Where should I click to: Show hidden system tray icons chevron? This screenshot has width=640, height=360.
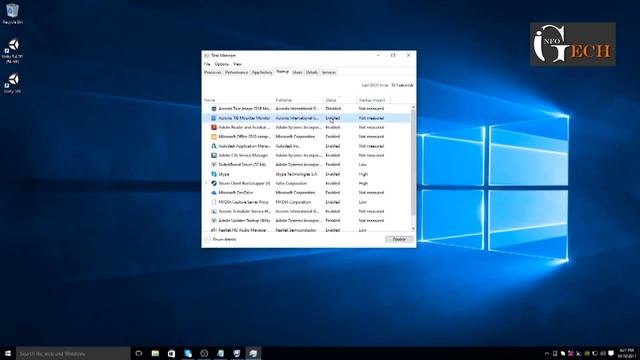click(547, 353)
